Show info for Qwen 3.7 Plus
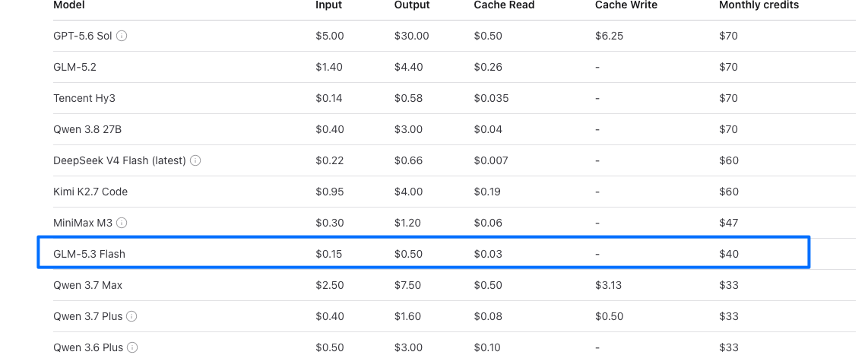This screenshot has height=355, width=868. pyautogui.click(x=131, y=316)
